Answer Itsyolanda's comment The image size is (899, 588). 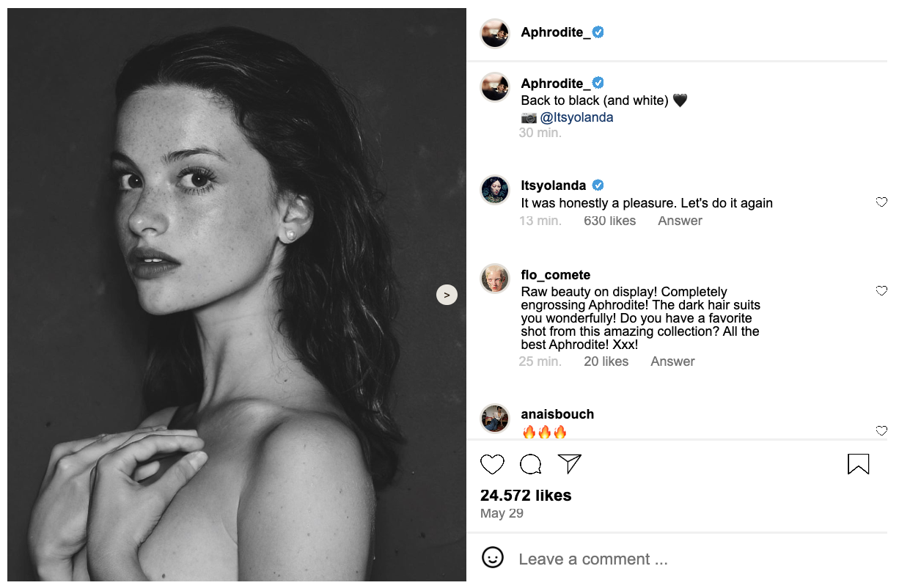(680, 221)
